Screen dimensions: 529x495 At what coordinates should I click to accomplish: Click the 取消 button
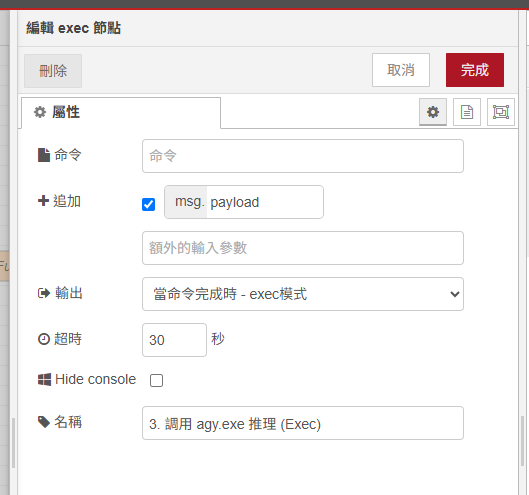point(401,70)
